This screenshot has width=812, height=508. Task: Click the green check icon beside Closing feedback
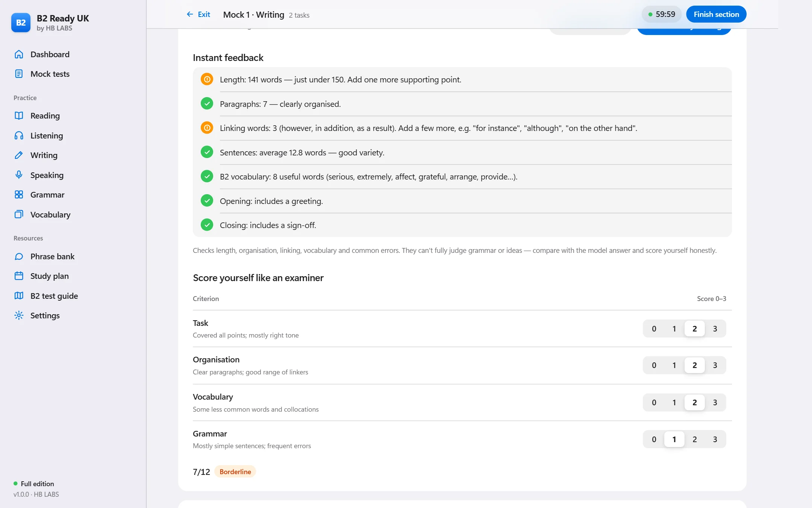point(207,225)
